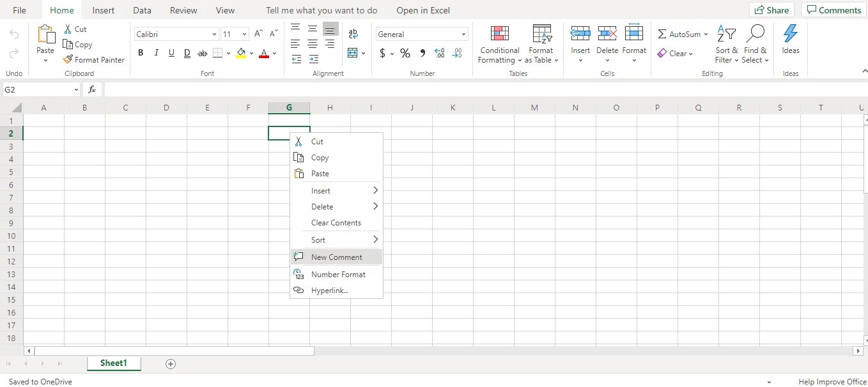This screenshot has width=868, height=387.
Task: Expand the Fill Color options
Action: tap(251, 54)
